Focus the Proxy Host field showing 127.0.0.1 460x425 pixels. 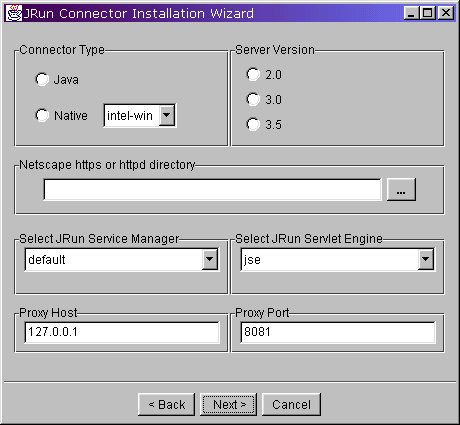tap(122, 332)
